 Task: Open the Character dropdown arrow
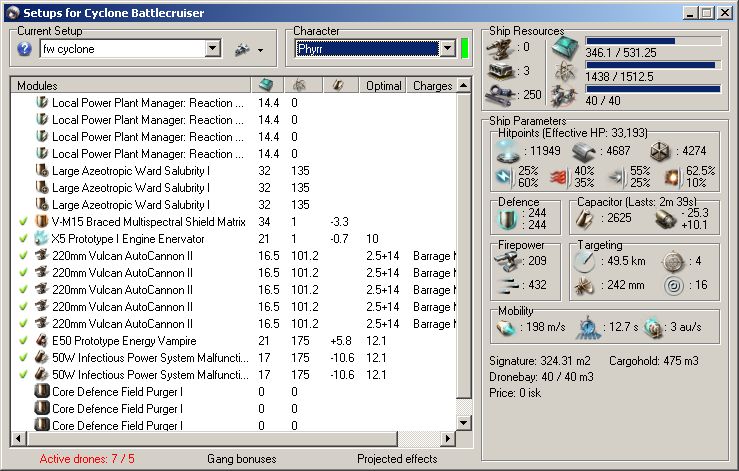click(x=447, y=49)
